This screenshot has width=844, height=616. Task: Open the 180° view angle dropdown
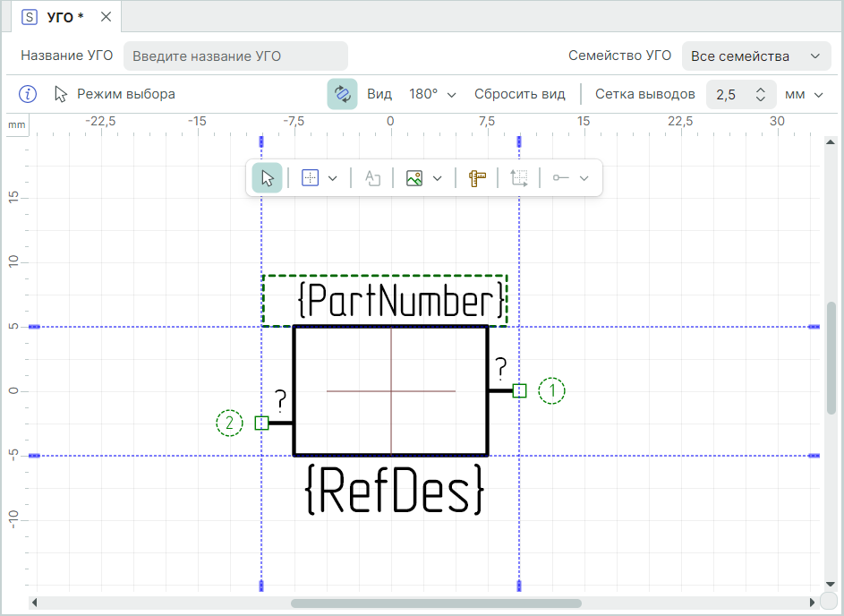[x=432, y=94]
